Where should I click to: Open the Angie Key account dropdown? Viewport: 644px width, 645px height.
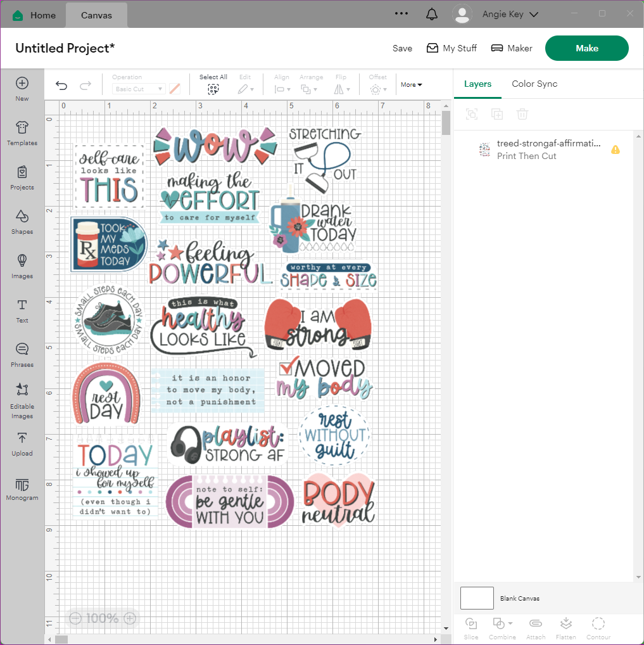click(x=496, y=14)
